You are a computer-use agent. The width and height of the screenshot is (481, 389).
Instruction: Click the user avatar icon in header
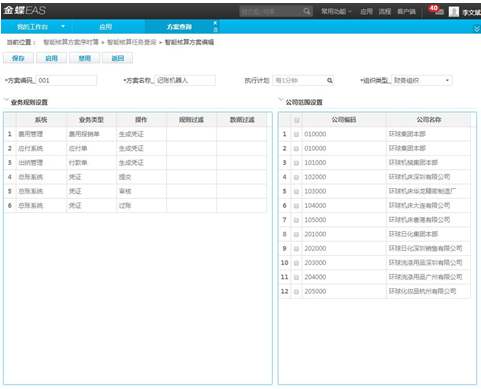pyautogui.click(x=454, y=12)
